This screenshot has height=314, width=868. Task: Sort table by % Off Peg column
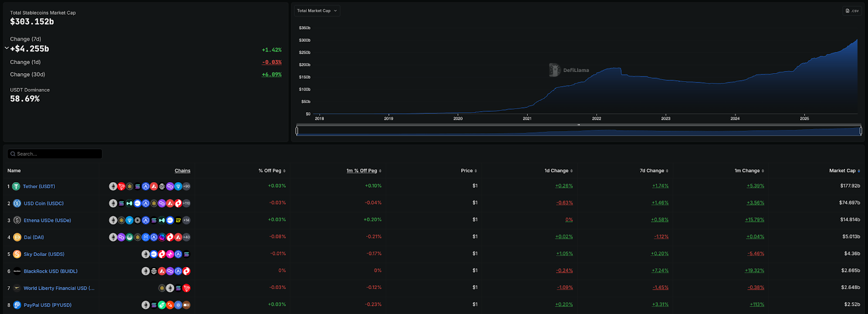coord(272,171)
